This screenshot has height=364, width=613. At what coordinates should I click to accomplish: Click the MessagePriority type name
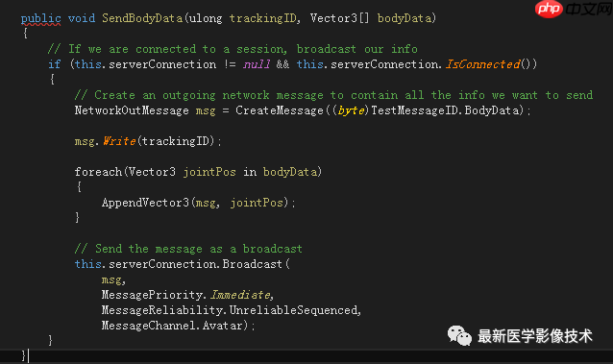[x=152, y=295]
